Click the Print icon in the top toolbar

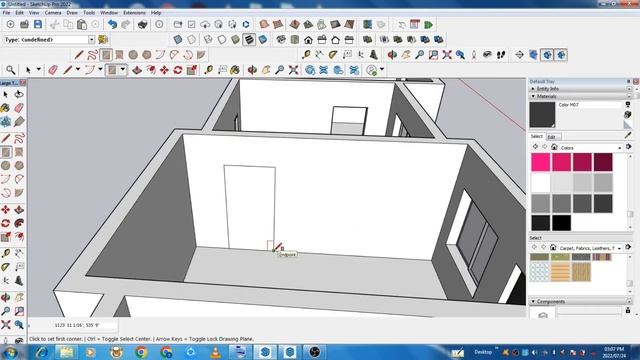tap(142, 24)
